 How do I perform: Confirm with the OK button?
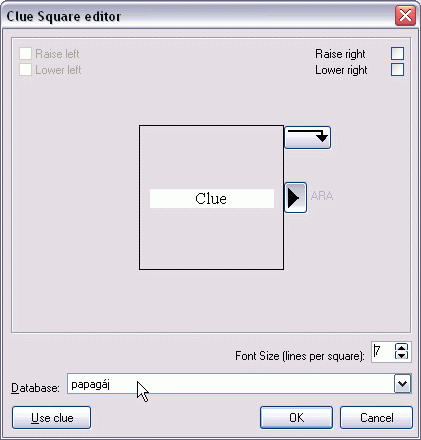296,418
